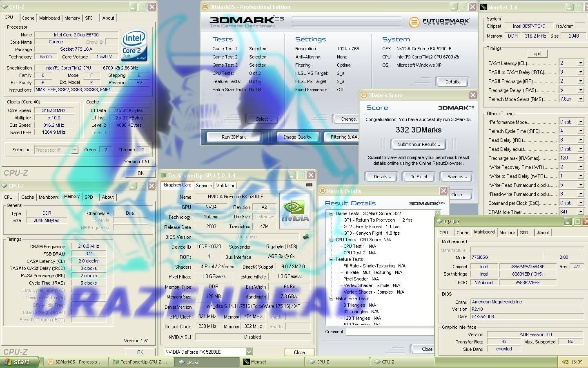Open the Read Delay (tRD) dropdown
The width and height of the screenshot is (588, 368).
tap(580, 140)
